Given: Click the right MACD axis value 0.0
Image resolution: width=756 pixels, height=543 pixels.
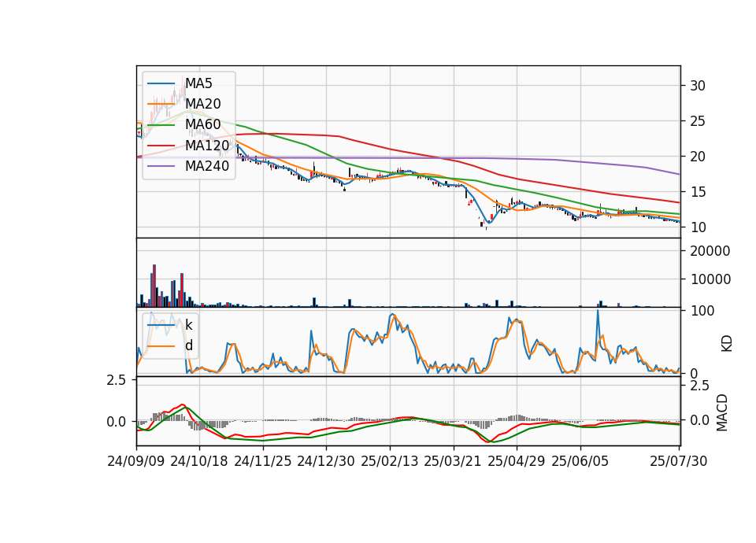Looking at the screenshot, I should coord(699,420).
